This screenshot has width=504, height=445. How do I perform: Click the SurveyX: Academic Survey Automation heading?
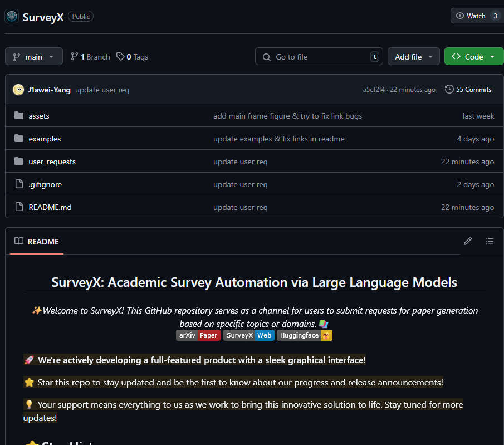(255, 282)
